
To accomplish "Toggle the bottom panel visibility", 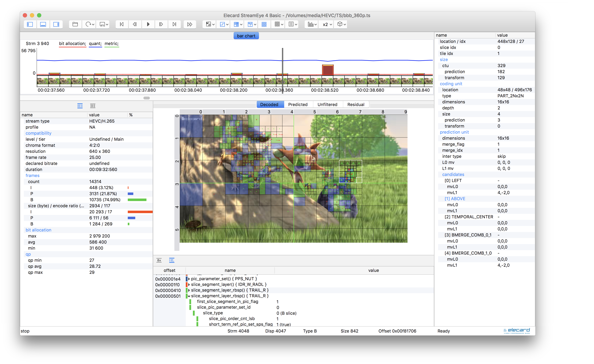I will click(43, 24).
